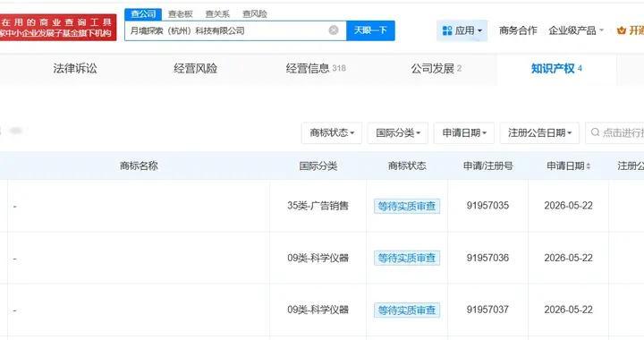Open the 国际分类 filter dropdown
This screenshot has height=340, width=644.
point(397,132)
